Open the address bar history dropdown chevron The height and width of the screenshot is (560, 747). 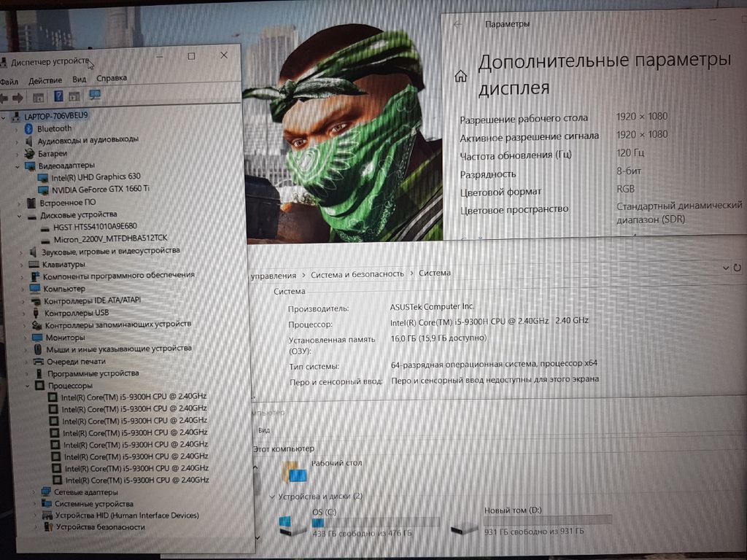pos(726,268)
